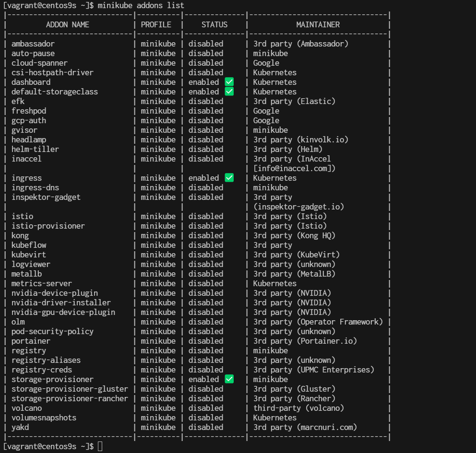Click the default-storageclass enabled checkmark
The width and height of the screenshot is (476, 453).
click(x=229, y=91)
